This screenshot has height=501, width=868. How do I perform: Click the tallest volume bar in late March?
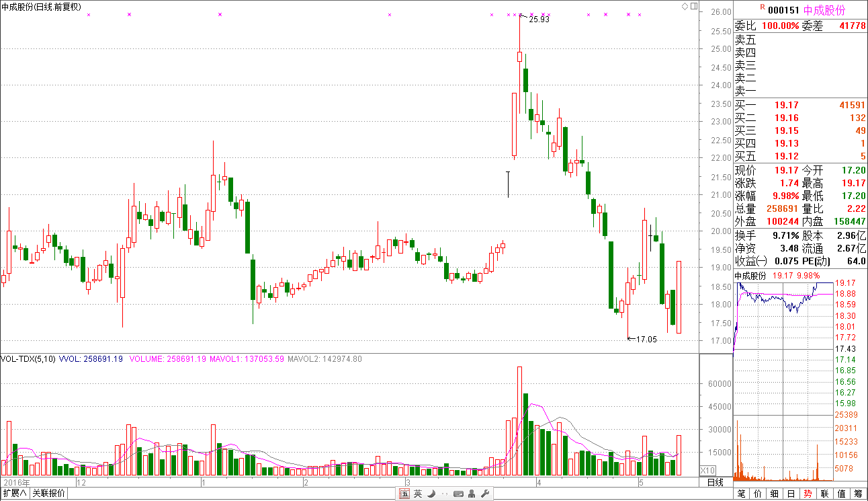click(519, 421)
